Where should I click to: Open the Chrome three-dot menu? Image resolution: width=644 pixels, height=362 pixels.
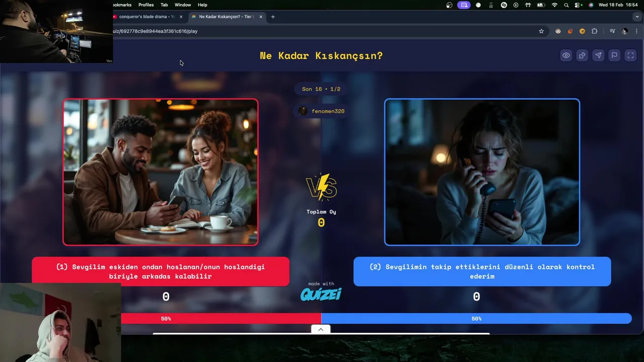coord(636,31)
